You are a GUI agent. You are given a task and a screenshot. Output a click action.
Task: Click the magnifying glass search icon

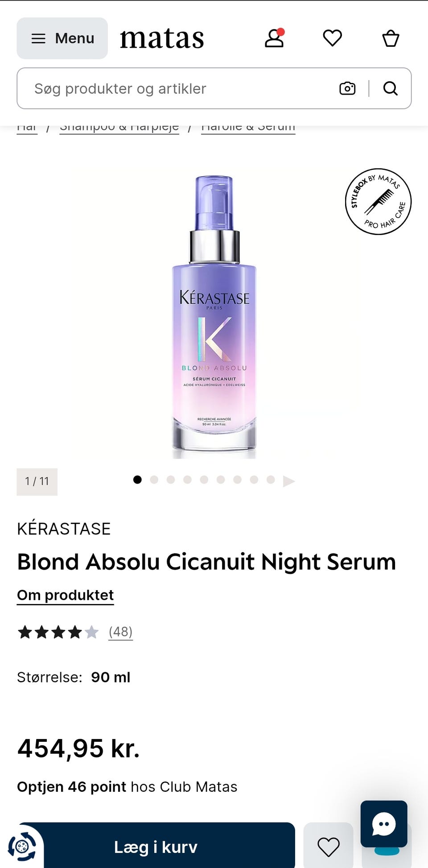pos(390,88)
